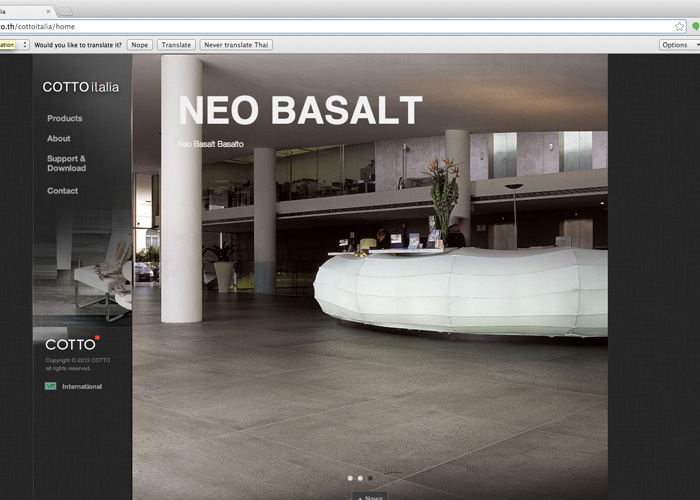Open the translation Options dropdown
The width and height of the screenshot is (700, 500).
pyautogui.click(x=679, y=45)
